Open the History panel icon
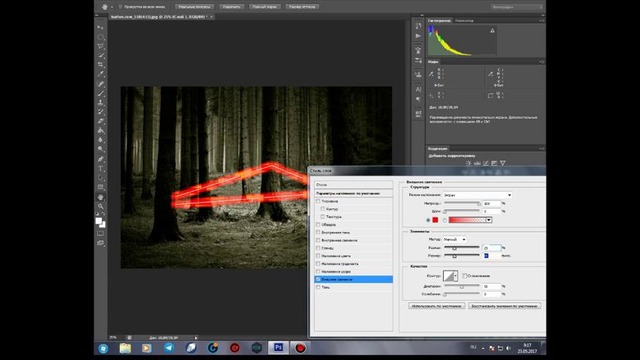The height and width of the screenshot is (360, 640). pos(418,26)
